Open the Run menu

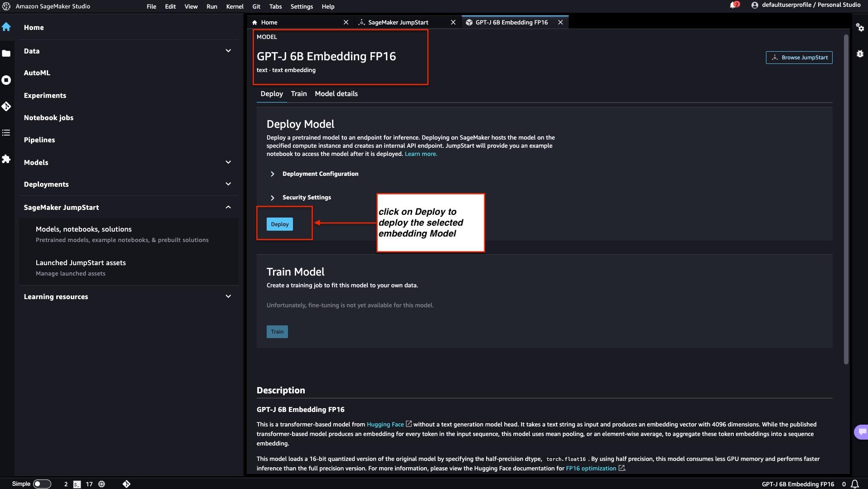(212, 6)
